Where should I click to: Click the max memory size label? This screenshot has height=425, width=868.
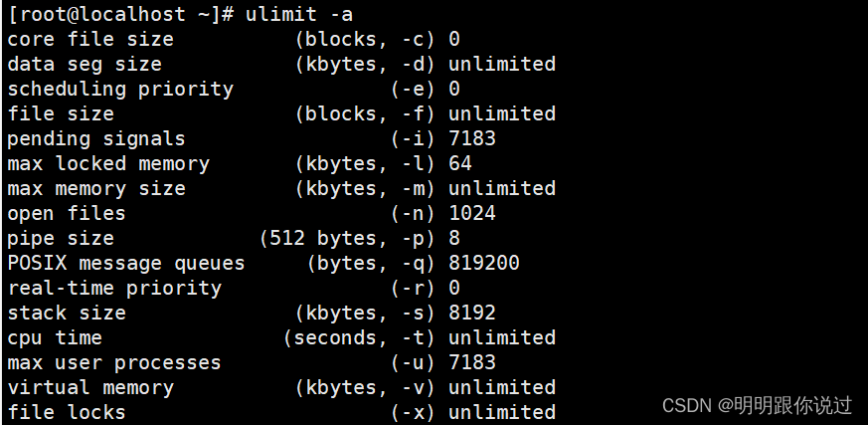[x=96, y=188]
